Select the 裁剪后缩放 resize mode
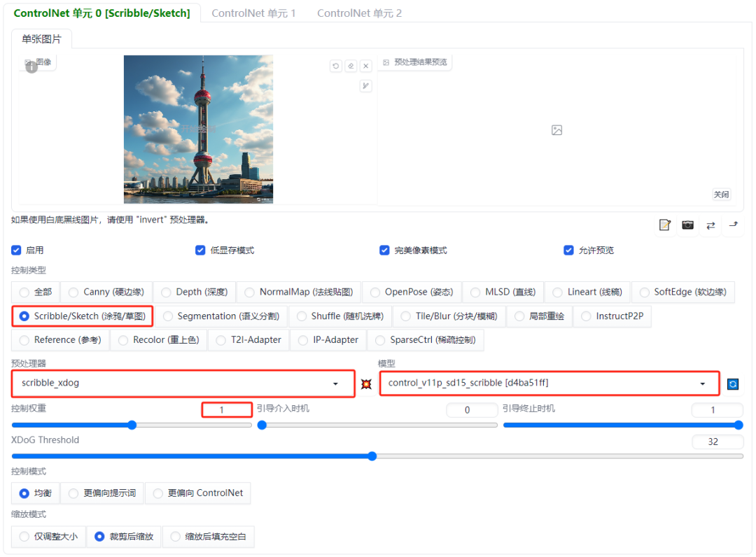The width and height of the screenshot is (756, 557). click(x=124, y=537)
